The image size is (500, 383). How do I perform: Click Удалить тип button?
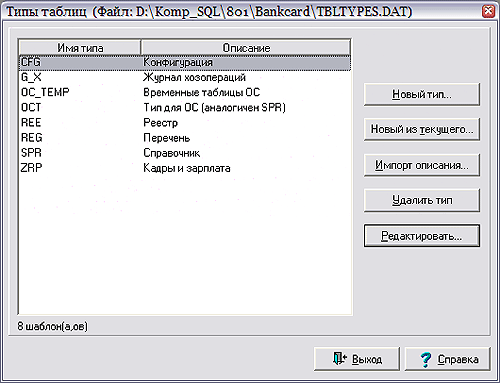tap(422, 200)
